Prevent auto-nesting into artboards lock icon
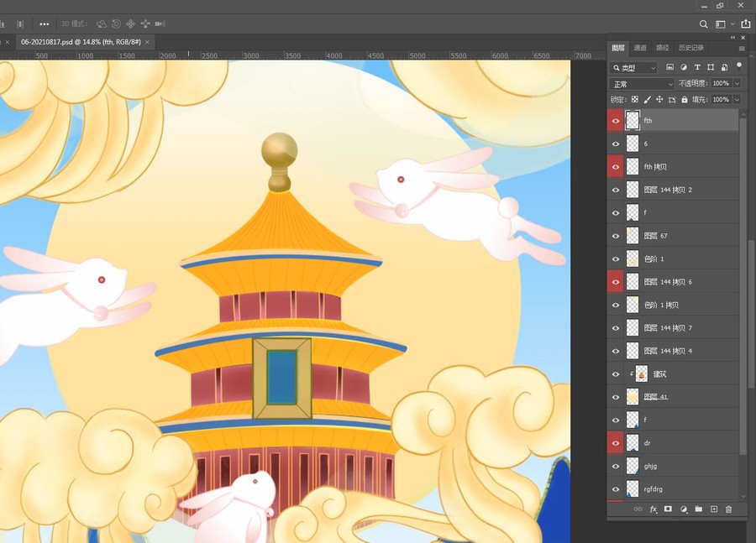Viewport: 756px width, 543px height. point(672,99)
